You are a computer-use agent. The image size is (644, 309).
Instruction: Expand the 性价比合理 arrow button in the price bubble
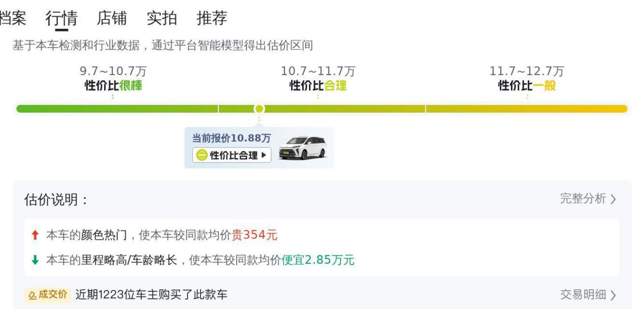tap(263, 155)
